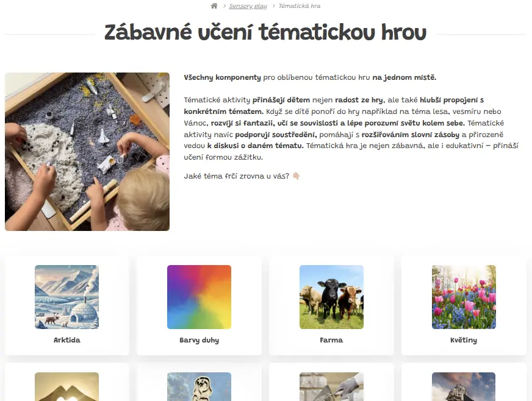Click the Arktida category label
This screenshot has width=532, height=401.
67,340
